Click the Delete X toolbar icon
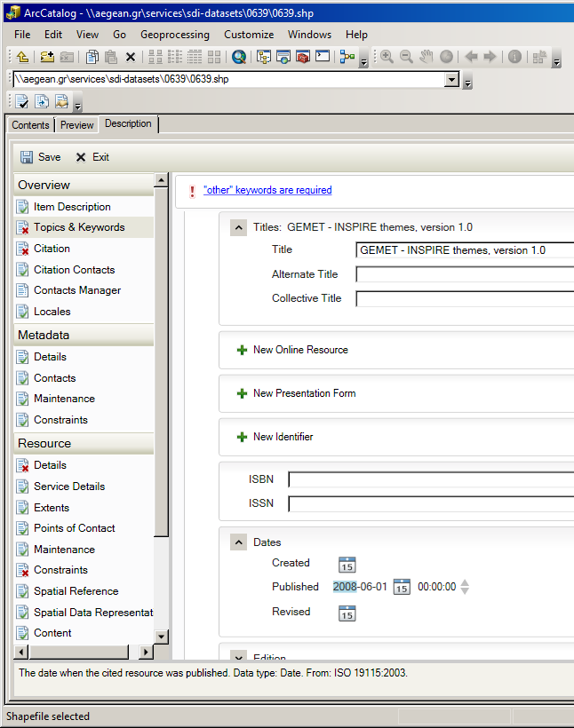This screenshot has height=728, width=574. coord(131,57)
